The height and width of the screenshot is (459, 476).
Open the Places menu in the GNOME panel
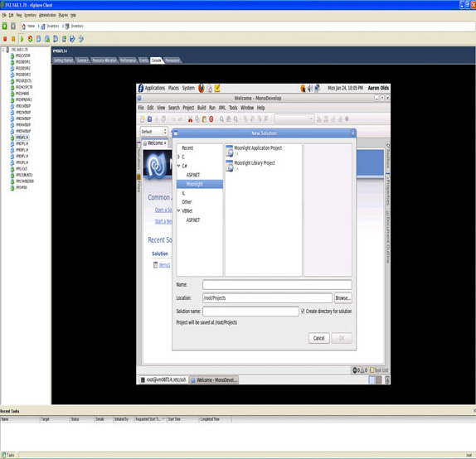(x=173, y=88)
